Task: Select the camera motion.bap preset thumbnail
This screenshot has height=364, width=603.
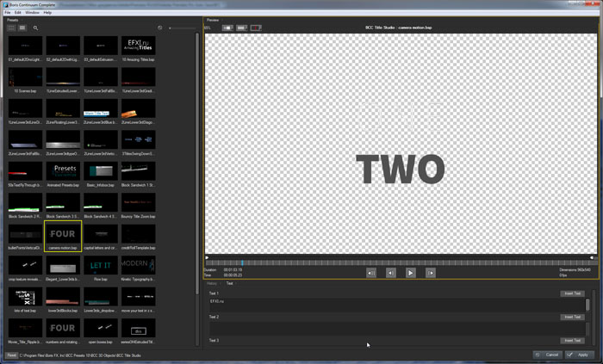Action: 63,234
